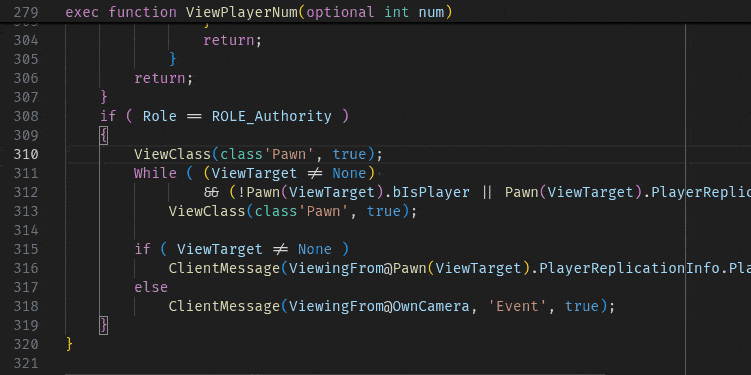Select the 'optional' keyword in sticky header
The image size is (751, 375).
(341, 12)
